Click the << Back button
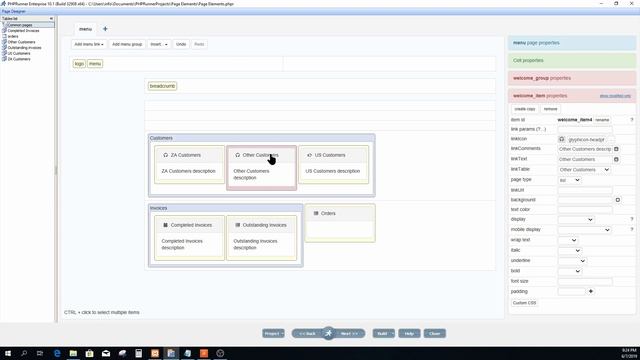The width and height of the screenshot is (640, 360). pos(307,333)
